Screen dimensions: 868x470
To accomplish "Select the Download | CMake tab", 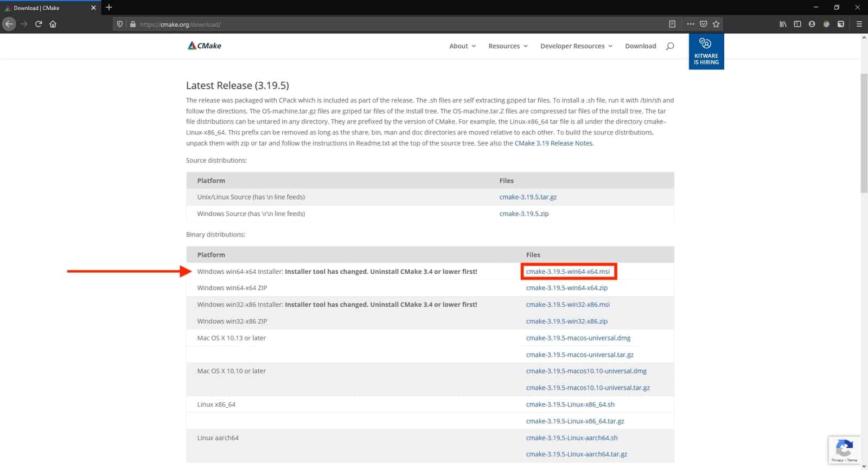I will pos(50,8).
